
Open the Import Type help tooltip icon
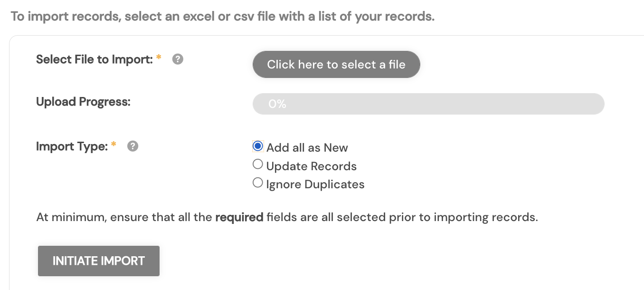133,146
